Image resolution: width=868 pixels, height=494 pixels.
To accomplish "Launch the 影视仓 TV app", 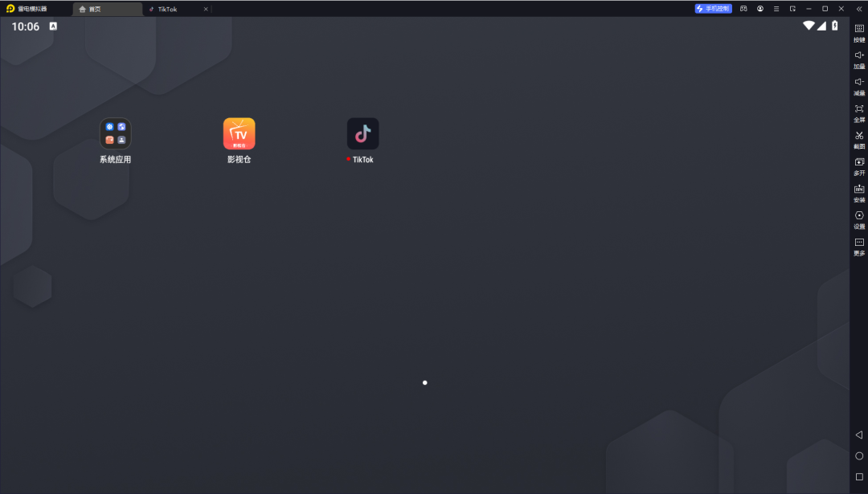I will point(240,133).
